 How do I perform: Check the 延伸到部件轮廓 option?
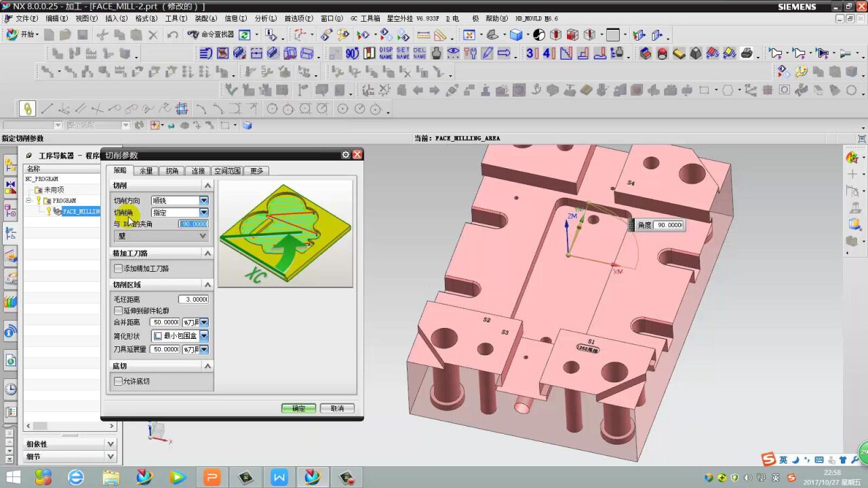(x=119, y=310)
